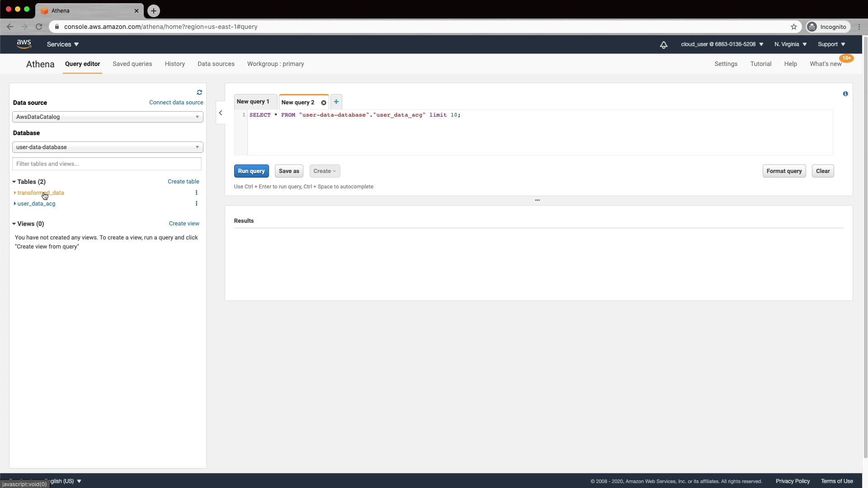Bookmark the page with star icon
Image resolution: width=868 pixels, height=488 pixels.
[x=794, y=27]
